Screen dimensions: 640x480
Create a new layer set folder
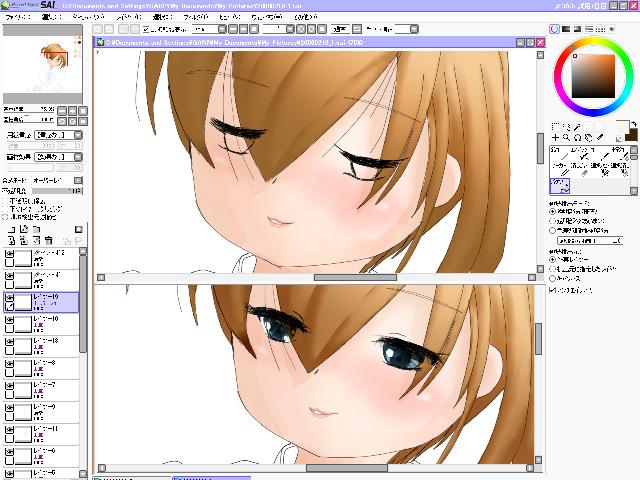pyautogui.click(x=36, y=229)
